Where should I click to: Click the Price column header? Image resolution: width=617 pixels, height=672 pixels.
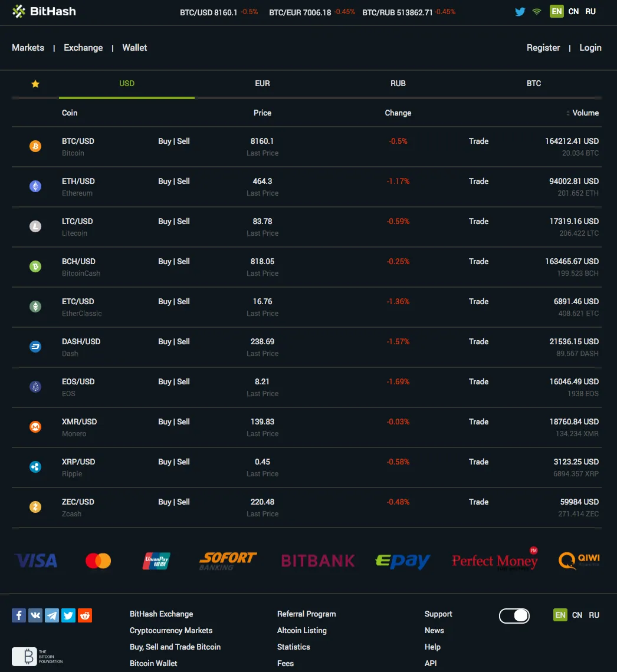262,113
